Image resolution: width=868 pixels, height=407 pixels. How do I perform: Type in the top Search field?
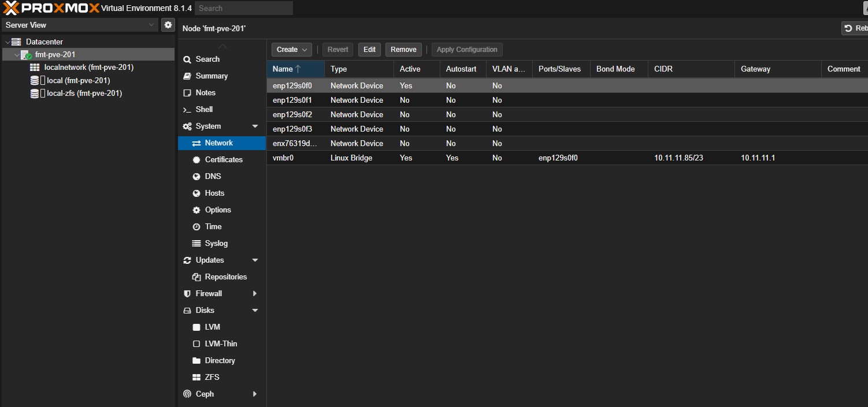[243, 8]
